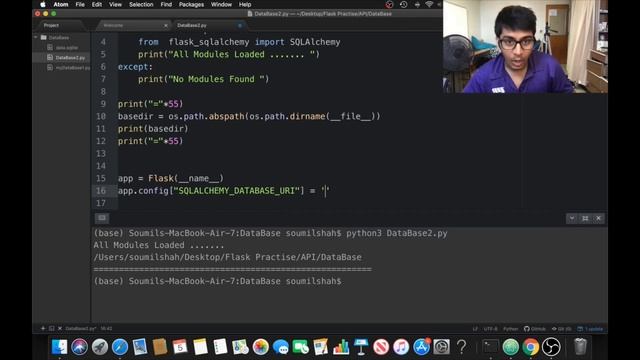The image size is (640, 360).
Task: Open Reminders list icon in dock
Action: [x=220, y=347]
